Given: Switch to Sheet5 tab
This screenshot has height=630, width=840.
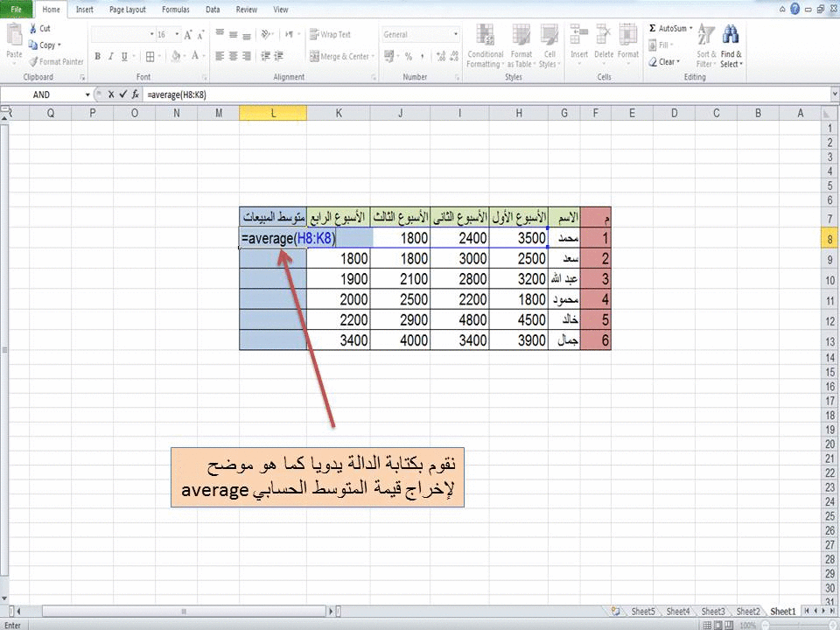Looking at the screenshot, I should [x=642, y=612].
